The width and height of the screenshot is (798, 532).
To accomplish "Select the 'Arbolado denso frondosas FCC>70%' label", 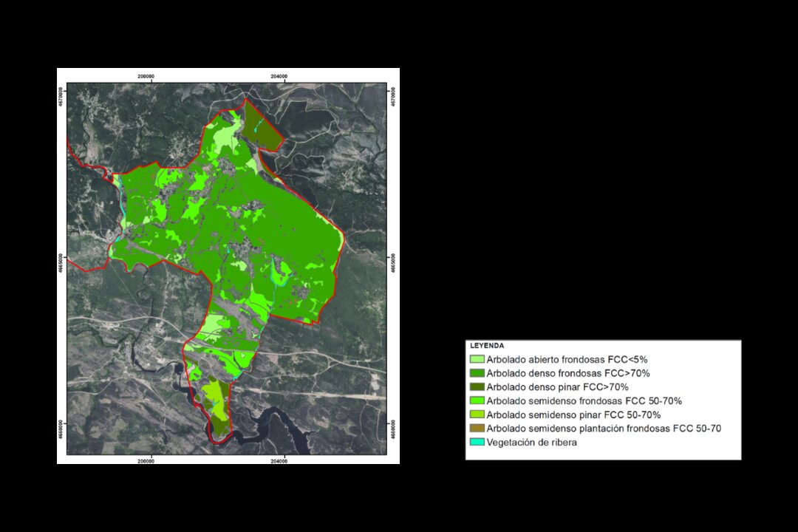I will click(568, 373).
